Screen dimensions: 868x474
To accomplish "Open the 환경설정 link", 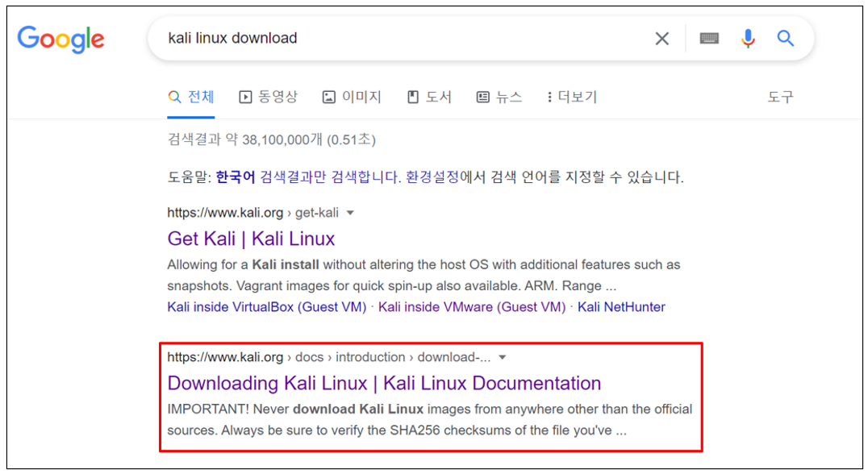I will pyautogui.click(x=432, y=177).
